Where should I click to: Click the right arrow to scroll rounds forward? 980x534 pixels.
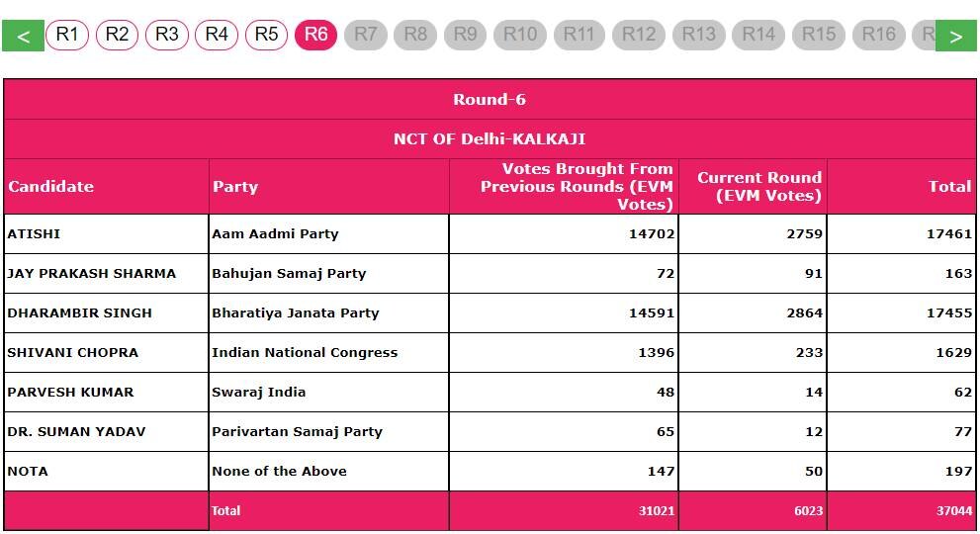point(955,36)
